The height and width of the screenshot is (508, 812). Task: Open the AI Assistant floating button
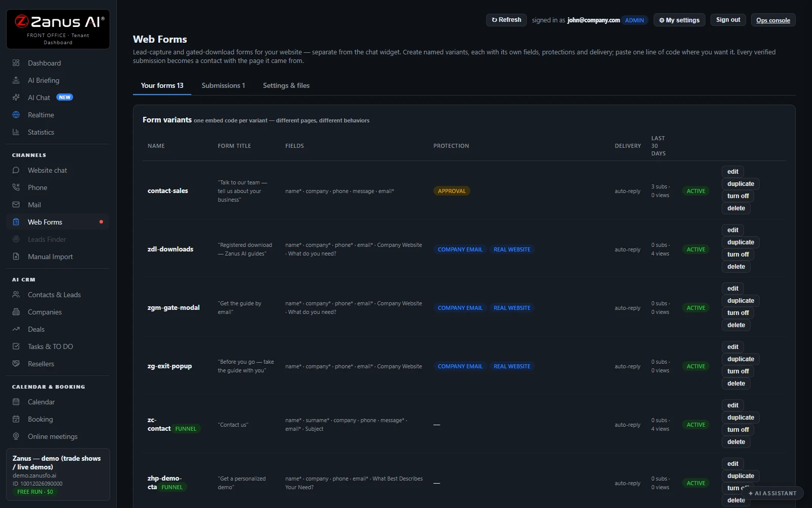[x=772, y=493]
